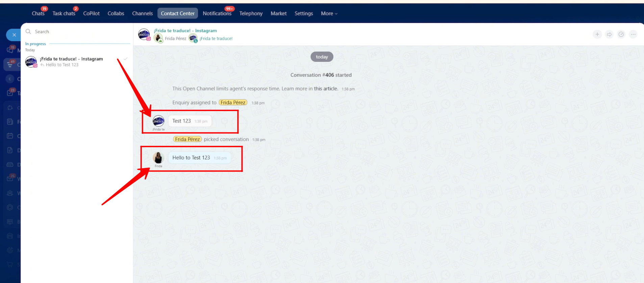Close the panel with the blue X button

pos(14,35)
